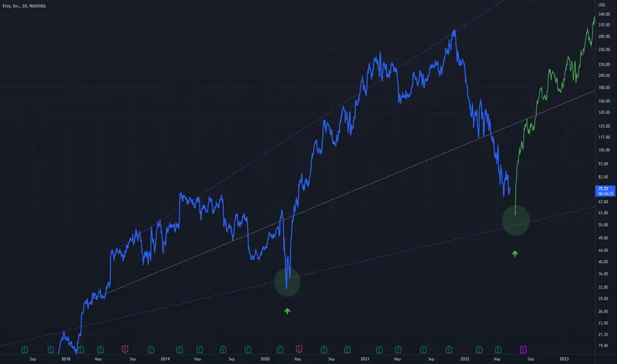Open the February 2018 green earnings marker

(81, 349)
